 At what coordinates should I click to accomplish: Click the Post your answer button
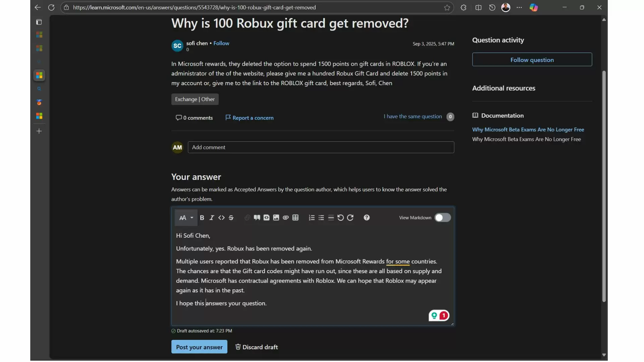point(199,347)
